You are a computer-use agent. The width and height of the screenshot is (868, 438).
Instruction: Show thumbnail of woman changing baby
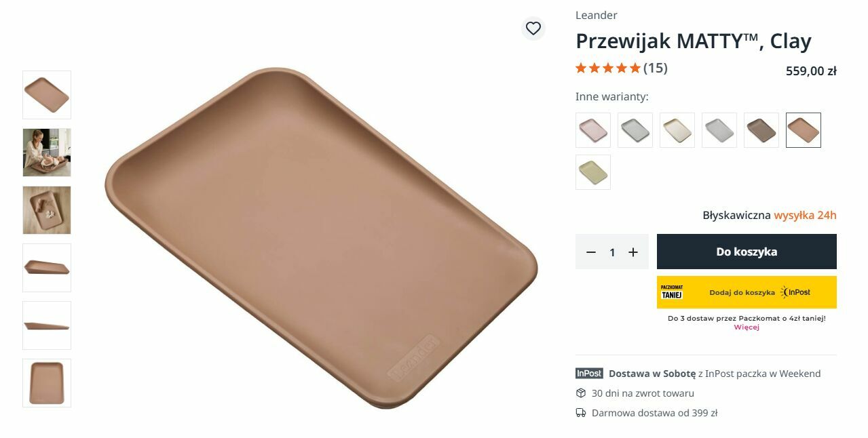pos(47,153)
